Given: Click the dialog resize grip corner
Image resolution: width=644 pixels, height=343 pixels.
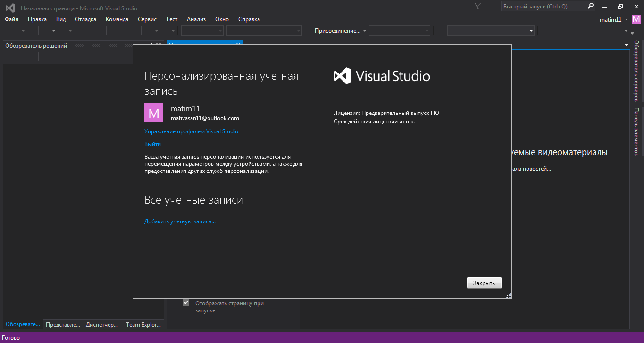Looking at the screenshot, I should coord(508,295).
